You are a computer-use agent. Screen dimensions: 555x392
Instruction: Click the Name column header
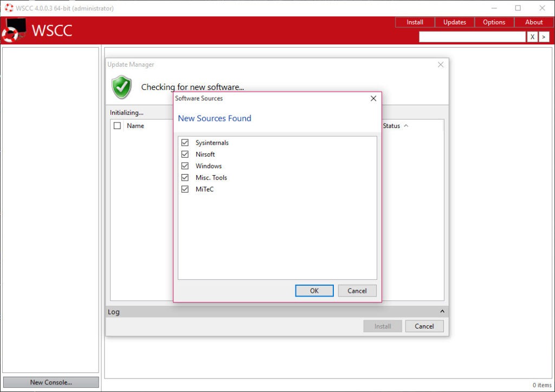coord(135,126)
